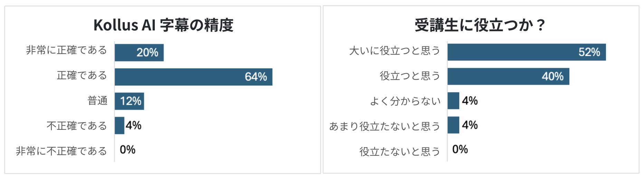644x180 pixels.
Task: Click the 12% bar for 普通
Action: (129, 101)
